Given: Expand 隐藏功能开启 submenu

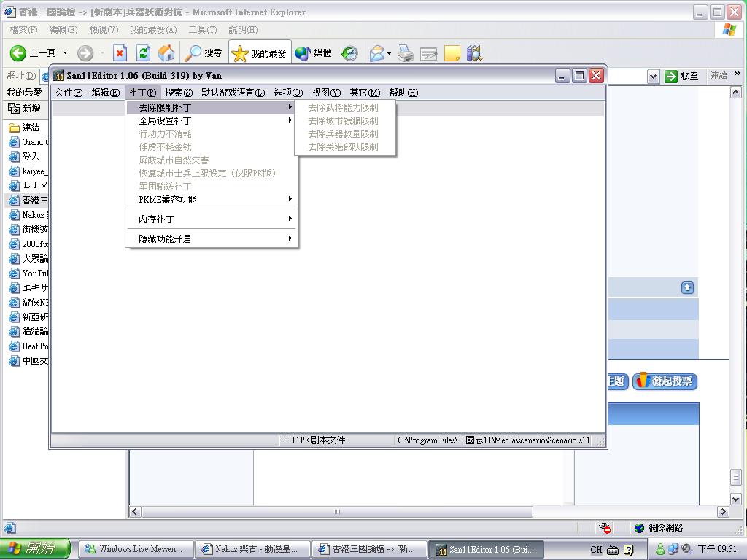Looking at the screenshot, I should (x=212, y=238).
